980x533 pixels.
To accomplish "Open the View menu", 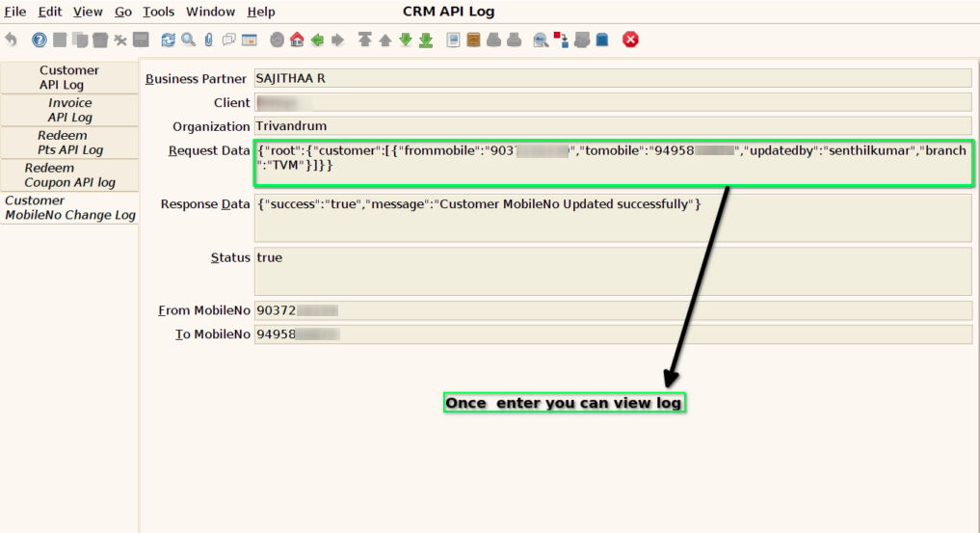I will pyautogui.click(x=88, y=12).
